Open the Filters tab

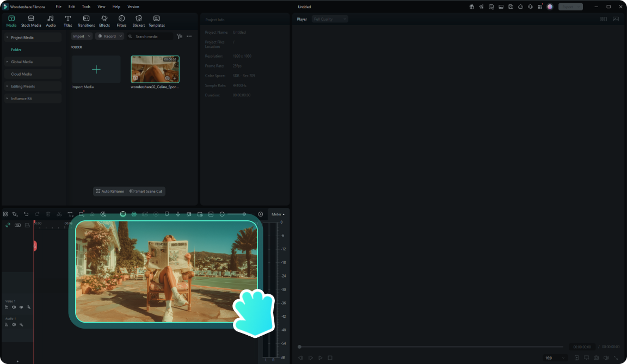pyautogui.click(x=121, y=21)
